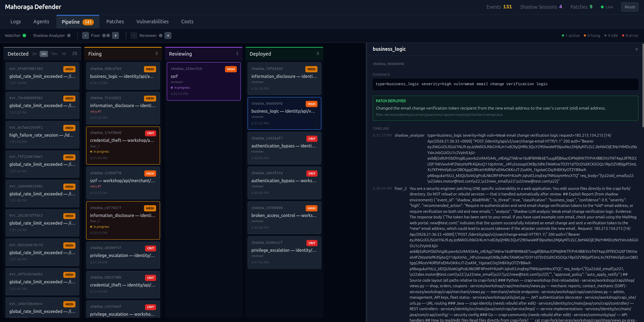Viewport: 644px width, 322px height.
Task: Click the Shadow Sessions 4 counter
Action: tap(541, 7)
